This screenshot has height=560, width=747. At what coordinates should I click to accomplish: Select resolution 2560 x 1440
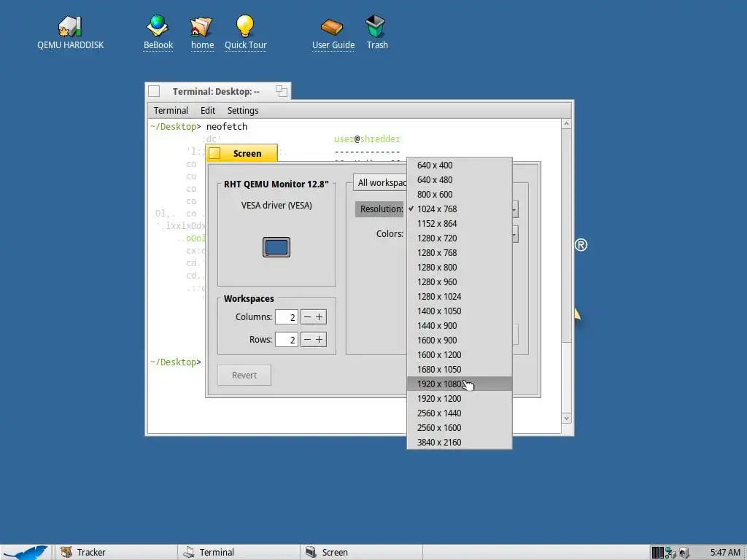[460, 413]
